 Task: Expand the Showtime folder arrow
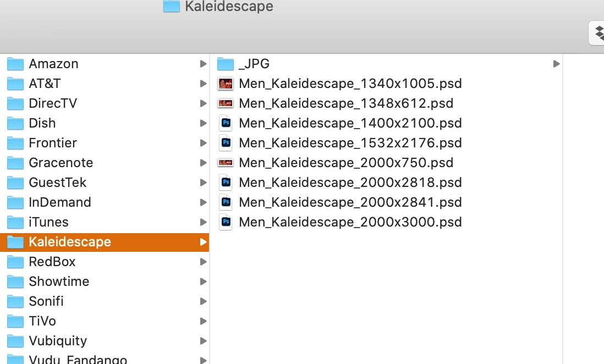pos(203,282)
